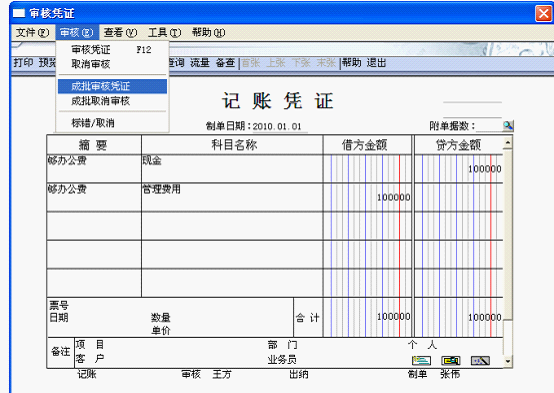This screenshot has height=393, width=554.
Task: Click the 摘要 column header
Action: (94, 145)
